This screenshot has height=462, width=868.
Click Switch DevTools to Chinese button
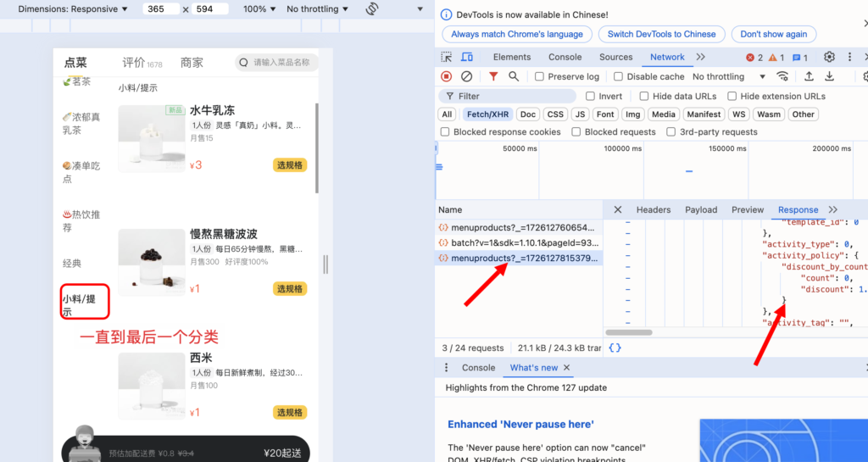(x=661, y=35)
